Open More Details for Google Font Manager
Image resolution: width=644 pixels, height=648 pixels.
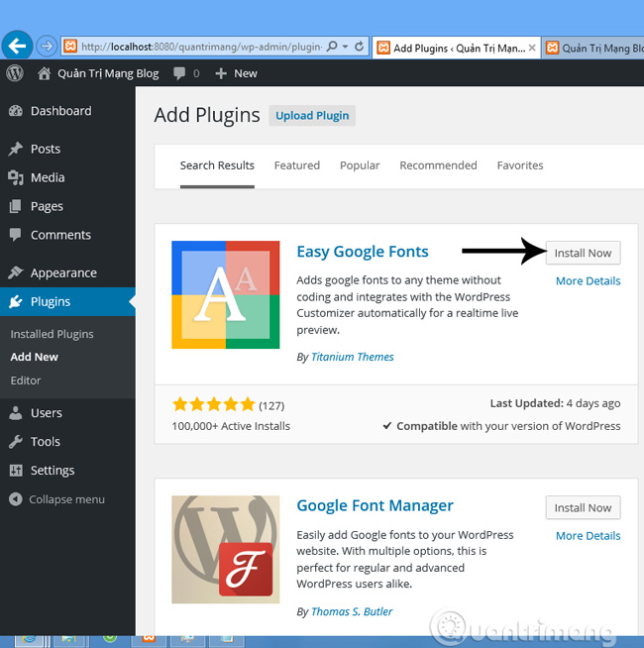click(x=588, y=536)
